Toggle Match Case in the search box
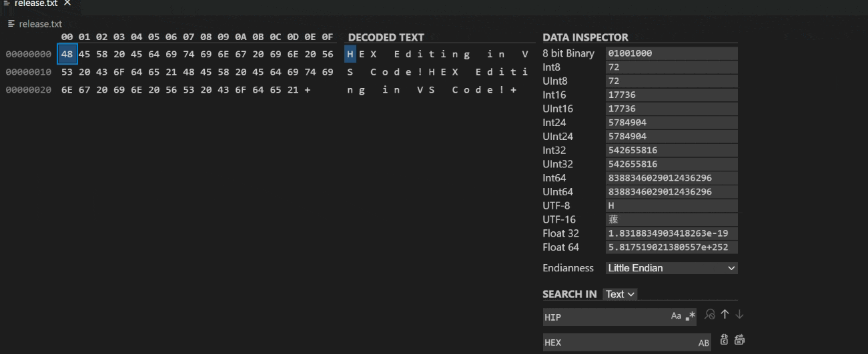This screenshot has width=868, height=354. 676,316
